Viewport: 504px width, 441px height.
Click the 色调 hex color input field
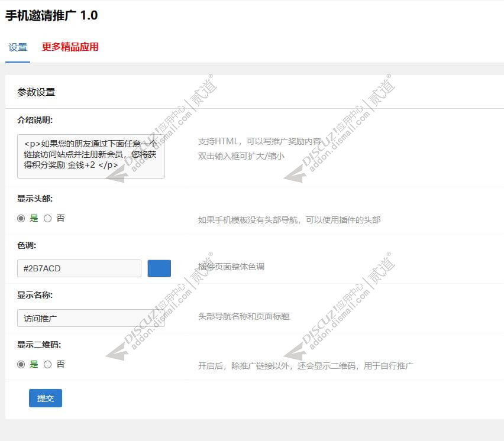(79, 268)
